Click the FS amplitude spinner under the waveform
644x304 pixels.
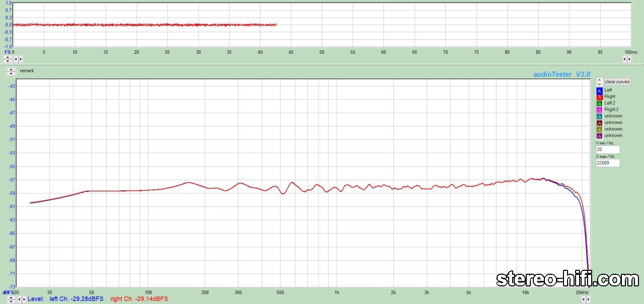tap(8, 59)
